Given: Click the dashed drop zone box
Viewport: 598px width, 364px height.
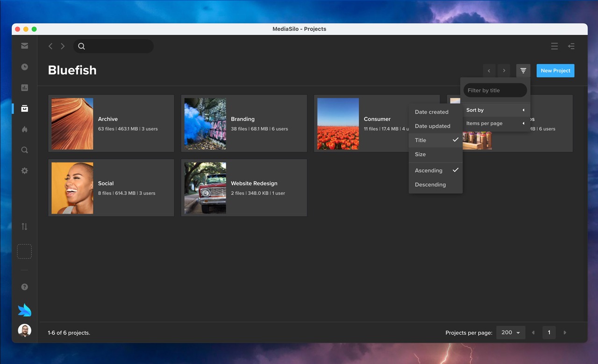Looking at the screenshot, I should pyautogui.click(x=24, y=252).
